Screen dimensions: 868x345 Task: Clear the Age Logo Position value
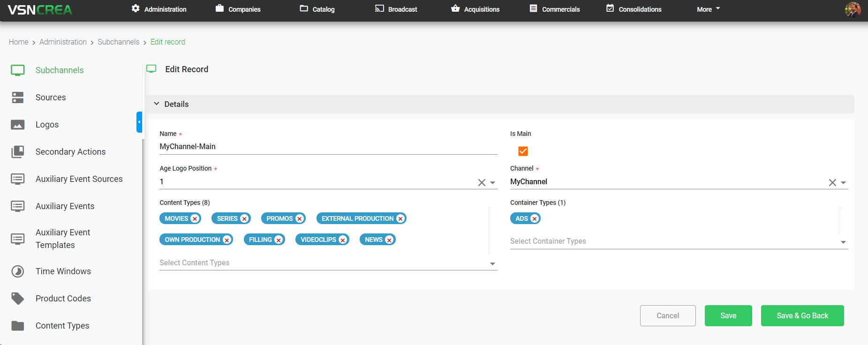482,183
